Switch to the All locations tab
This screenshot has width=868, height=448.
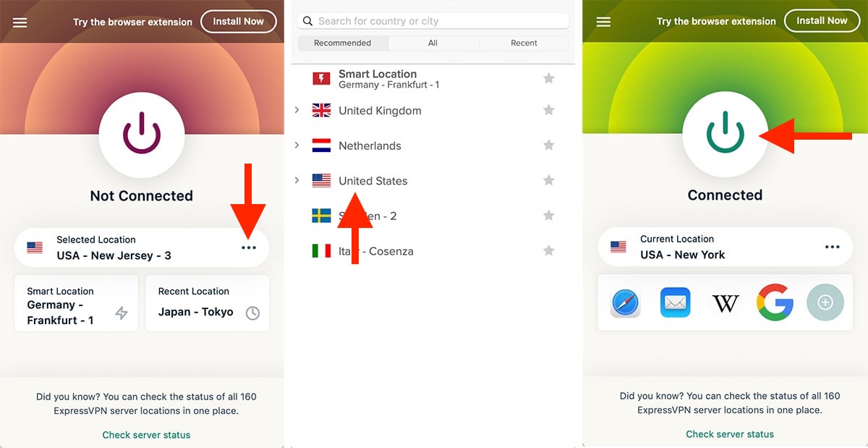click(x=433, y=43)
